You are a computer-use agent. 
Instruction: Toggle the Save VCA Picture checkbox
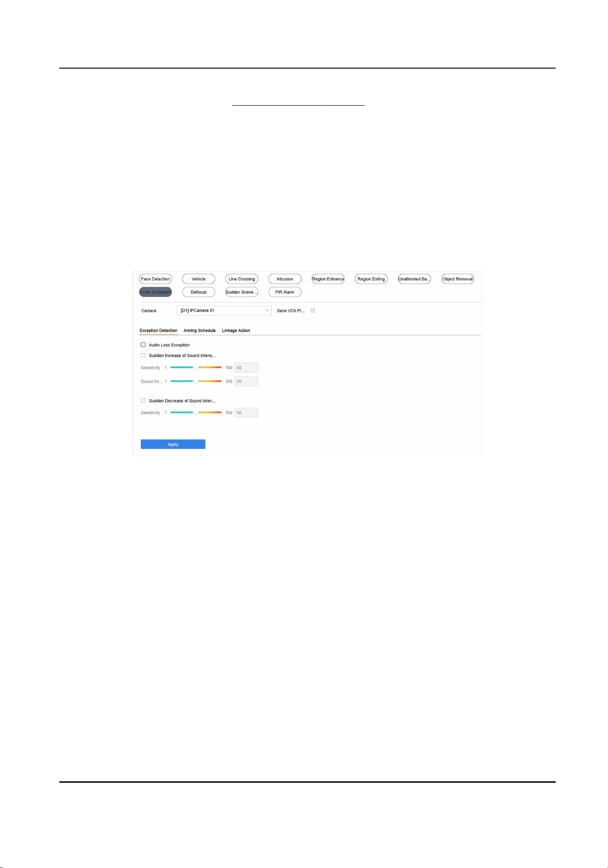click(313, 310)
